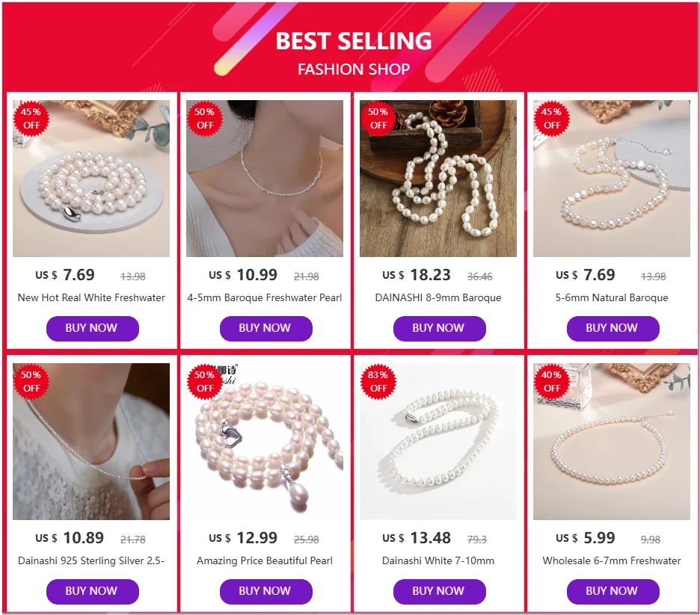Screen dimensions: 700x615
Task: Click 50% OFF badge on DAINASHI 8-9mm Baroque
Action: point(378,119)
